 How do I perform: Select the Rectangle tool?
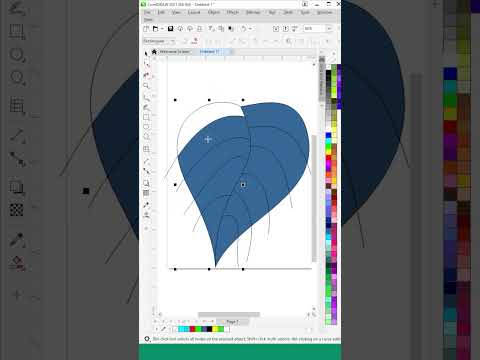coord(146,118)
